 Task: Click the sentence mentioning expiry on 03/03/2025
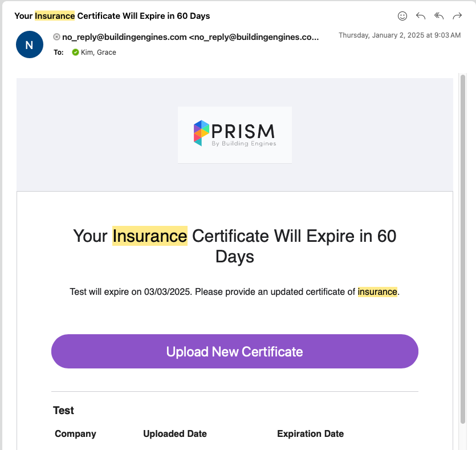point(234,292)
